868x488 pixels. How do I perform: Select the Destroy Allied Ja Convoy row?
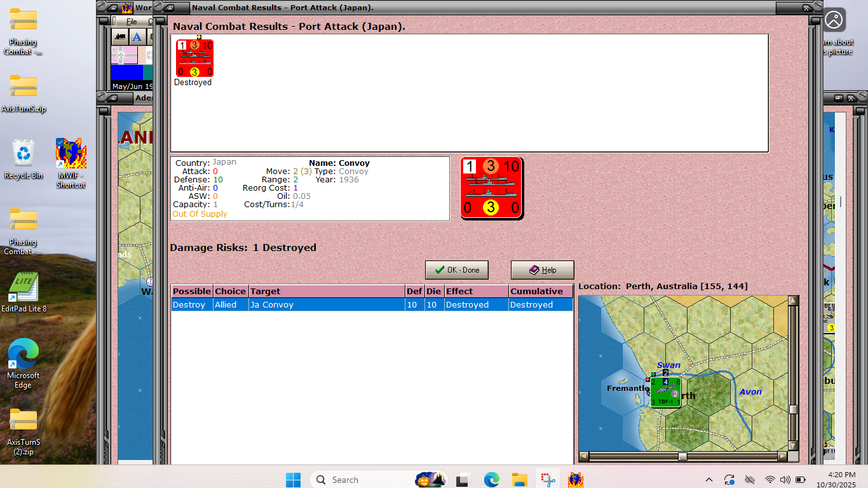click(x=318, y=304)
